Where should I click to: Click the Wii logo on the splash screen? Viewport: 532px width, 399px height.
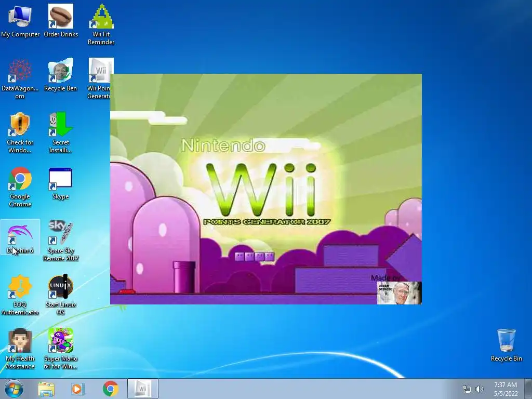point(262,189)
